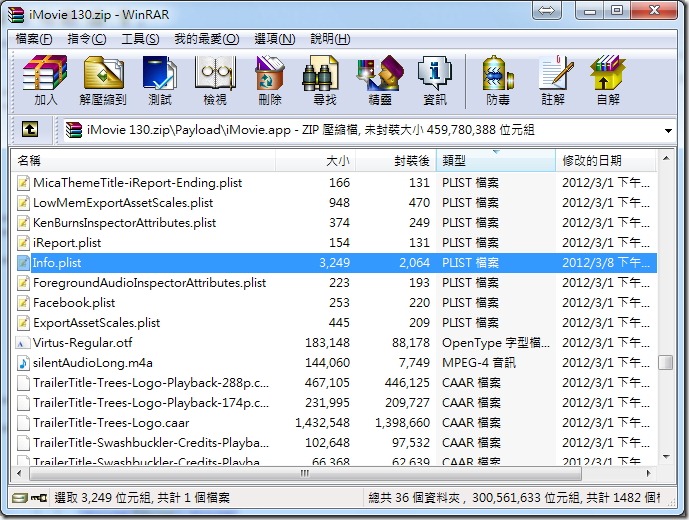Click the Facebook.plist file icon
The width and height of the screenshot is (689, 520).
click(x=23, y=303)
